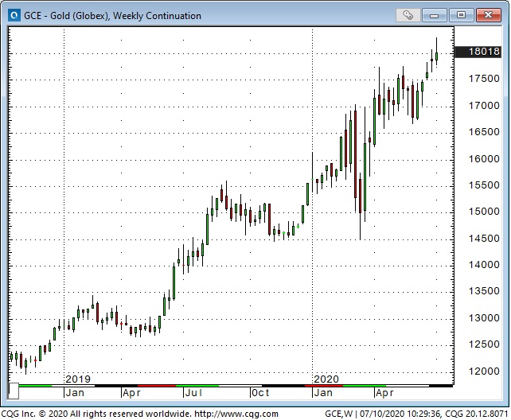Click the 16000 price axis label
The height and width of the screenshot is (420, 511).
click(484, 158)
